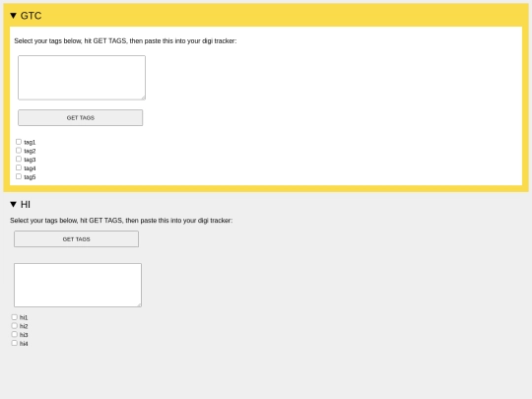Collapse the GTC section triangle
532x399 pixels.
pos(13,16)
